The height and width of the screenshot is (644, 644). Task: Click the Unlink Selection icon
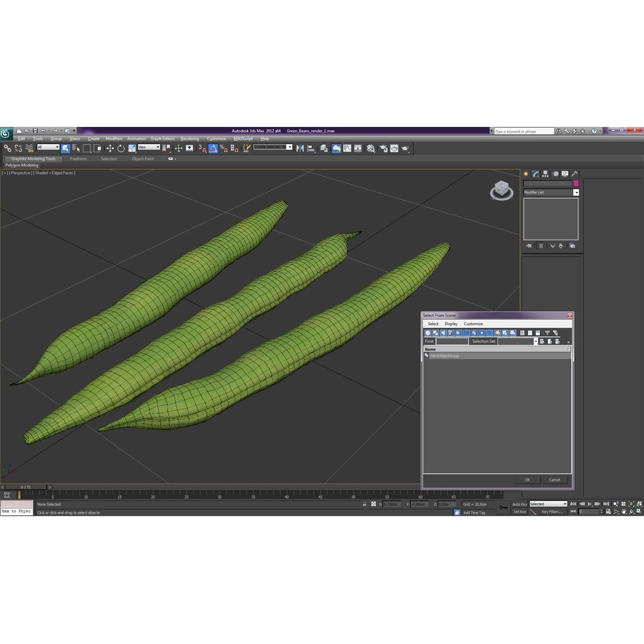[x=18, y=148]
